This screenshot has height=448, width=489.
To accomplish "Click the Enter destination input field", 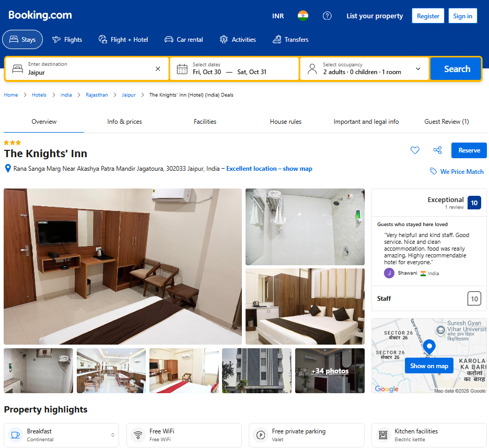I will tap(87, 69).
